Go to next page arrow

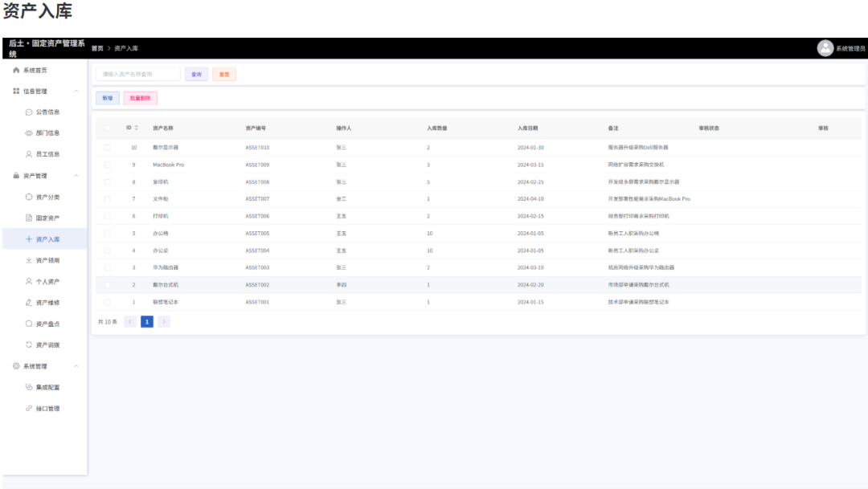pos(164,321)
